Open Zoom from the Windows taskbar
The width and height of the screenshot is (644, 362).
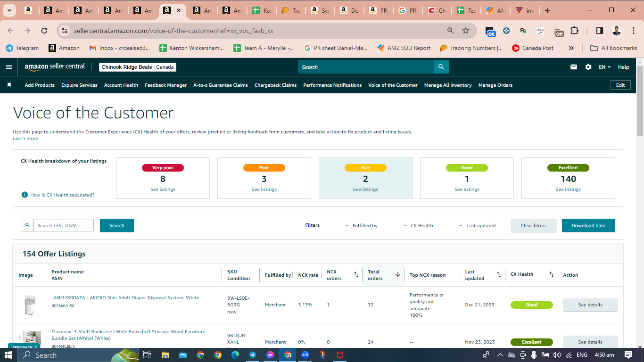pyautogui.click(x=305, y=355)
